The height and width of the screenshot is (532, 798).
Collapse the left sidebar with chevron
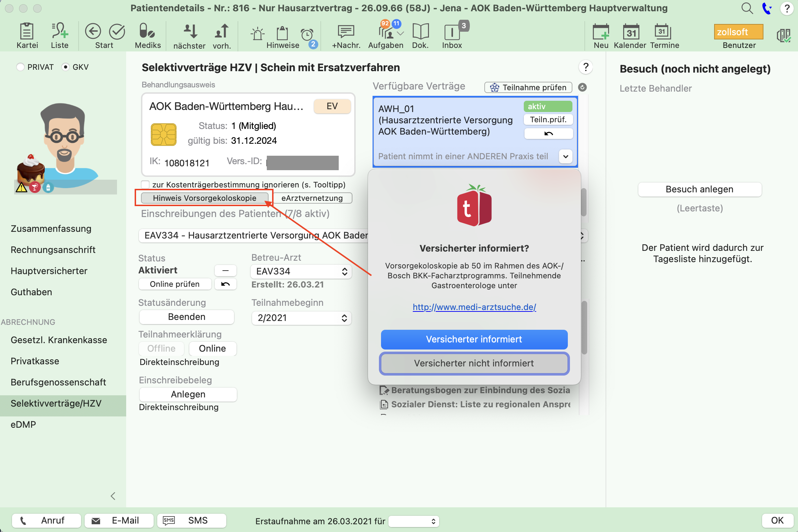click(x=113, y=496)
